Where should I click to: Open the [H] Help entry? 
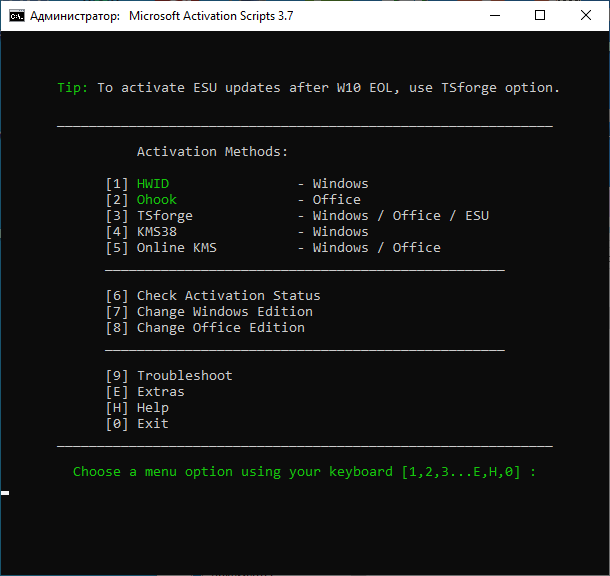[x=152, y=408]
